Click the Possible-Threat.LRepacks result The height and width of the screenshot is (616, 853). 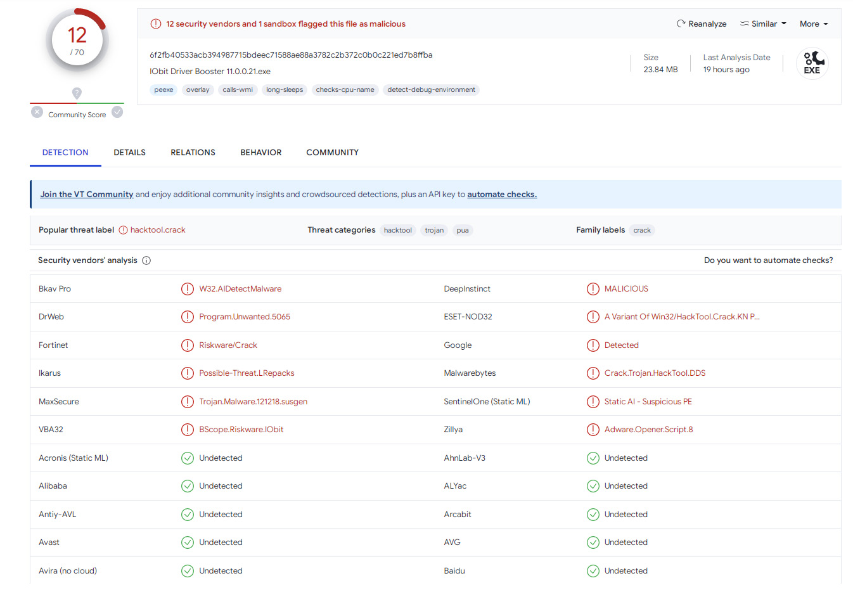pyautogui.click(x=247, y=373)
